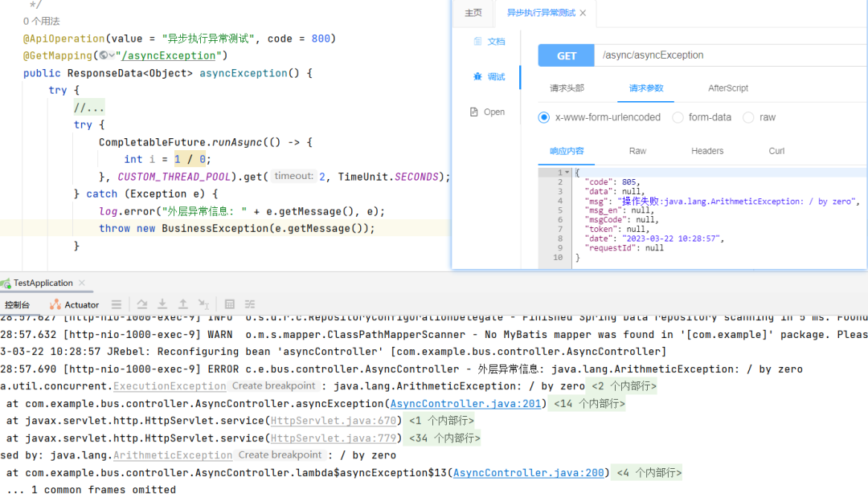
Task: Open the 请求参数 request params tab
Action: 646,88
